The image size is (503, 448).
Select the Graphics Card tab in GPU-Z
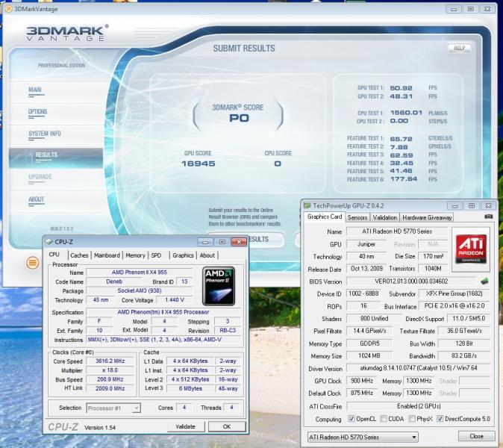325,217
